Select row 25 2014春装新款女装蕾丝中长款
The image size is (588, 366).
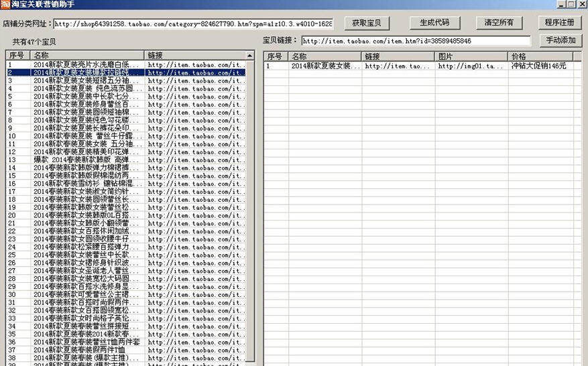point(126,255)
